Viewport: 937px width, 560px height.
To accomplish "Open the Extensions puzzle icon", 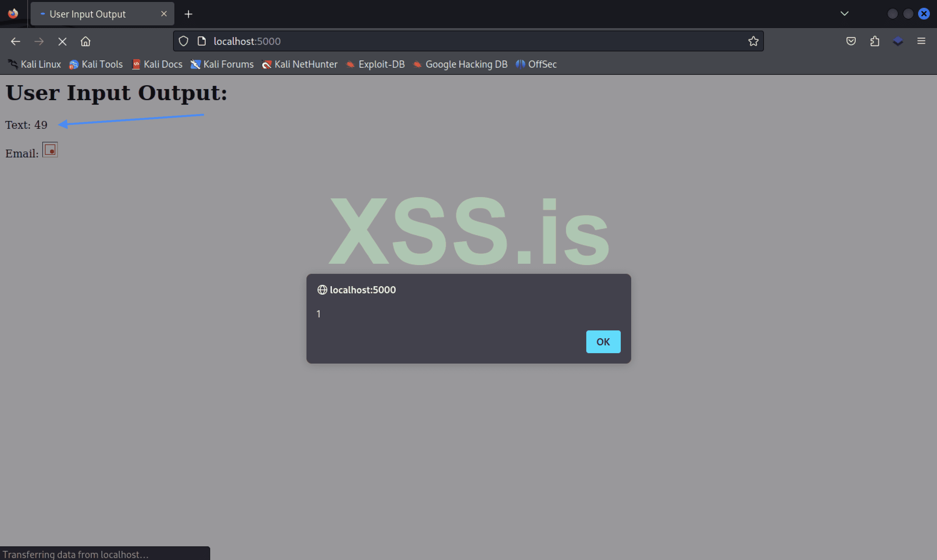I will click(x=875, y=41).
